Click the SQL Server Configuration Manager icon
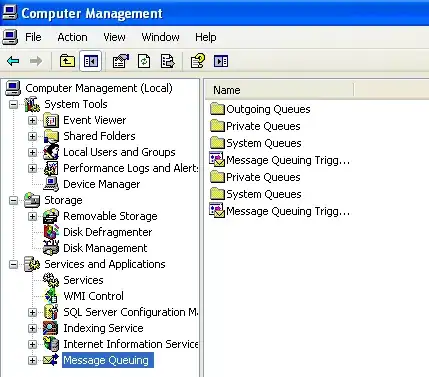The image size is (429, 377). (x=51, y=312)
